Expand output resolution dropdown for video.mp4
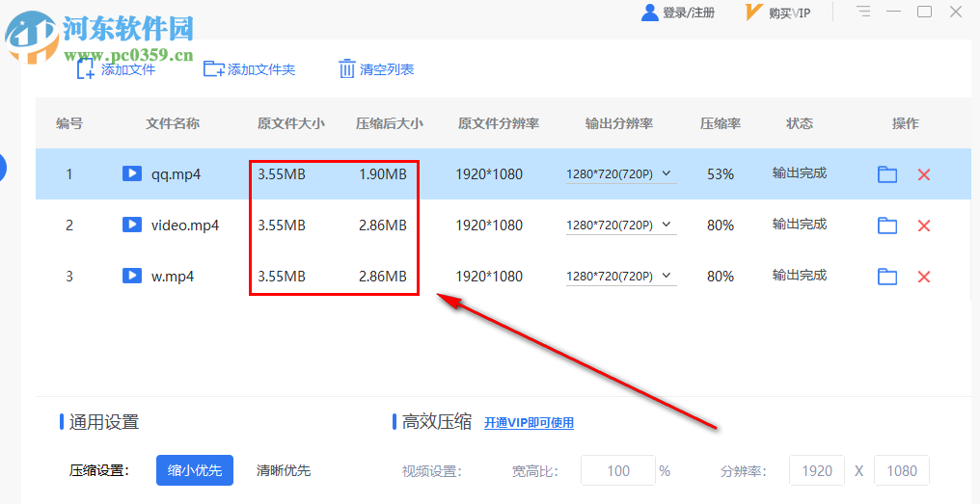980x504 pixels. (667, 225)
